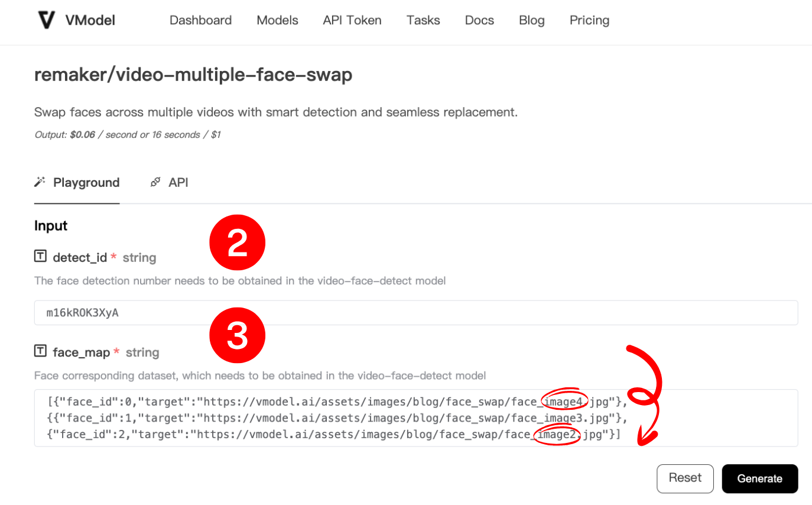Click the magic wand Playground icon
Image resolution: width=812 pixels, height=505 pixels.
[x=40, y=182]
